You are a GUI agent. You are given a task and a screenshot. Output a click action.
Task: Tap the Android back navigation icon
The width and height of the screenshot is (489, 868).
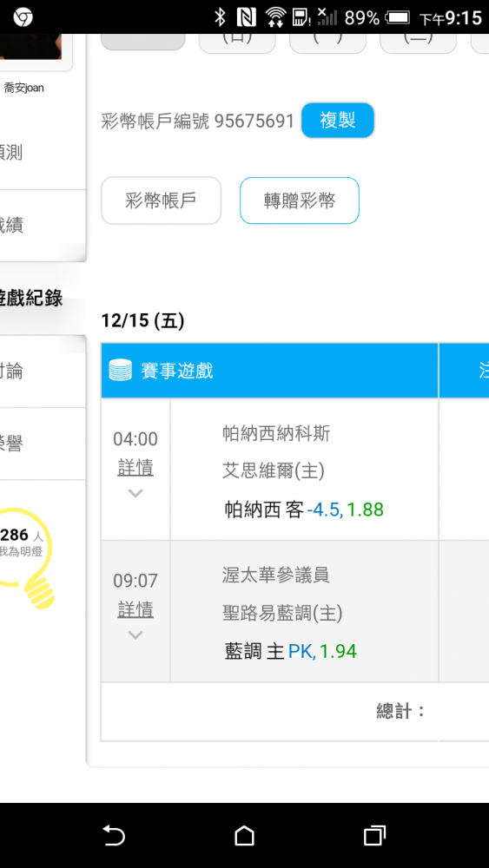tap(114, 835)
